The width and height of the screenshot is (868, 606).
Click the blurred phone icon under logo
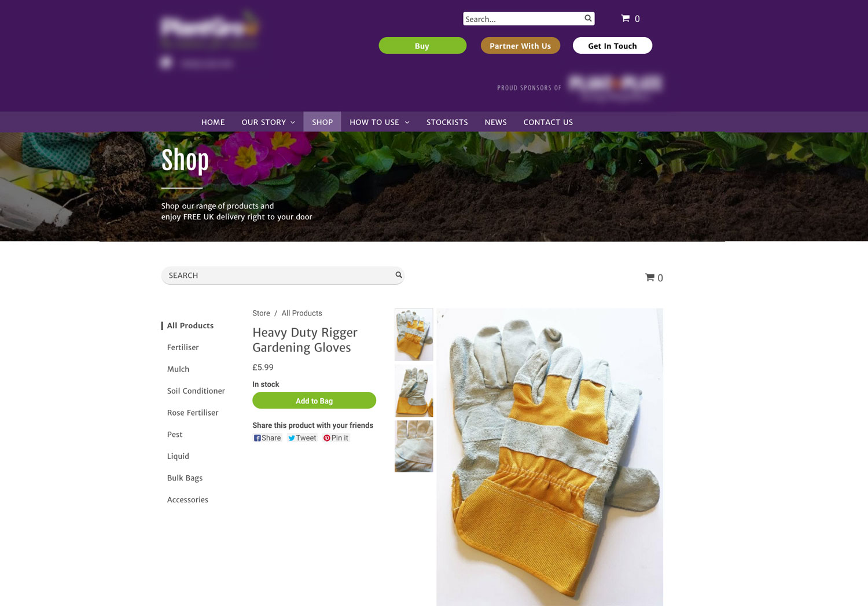(166, 63)
